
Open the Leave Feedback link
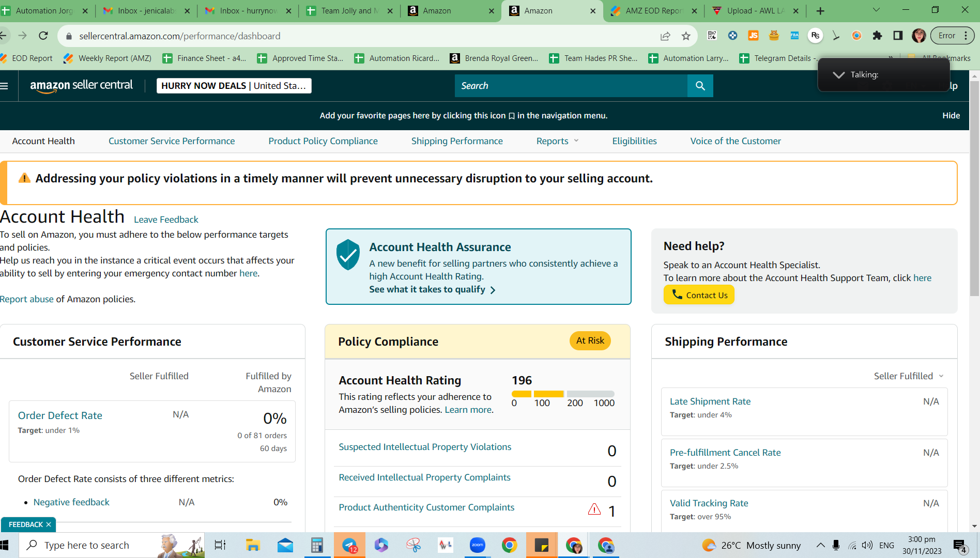[x=166, y=220]
